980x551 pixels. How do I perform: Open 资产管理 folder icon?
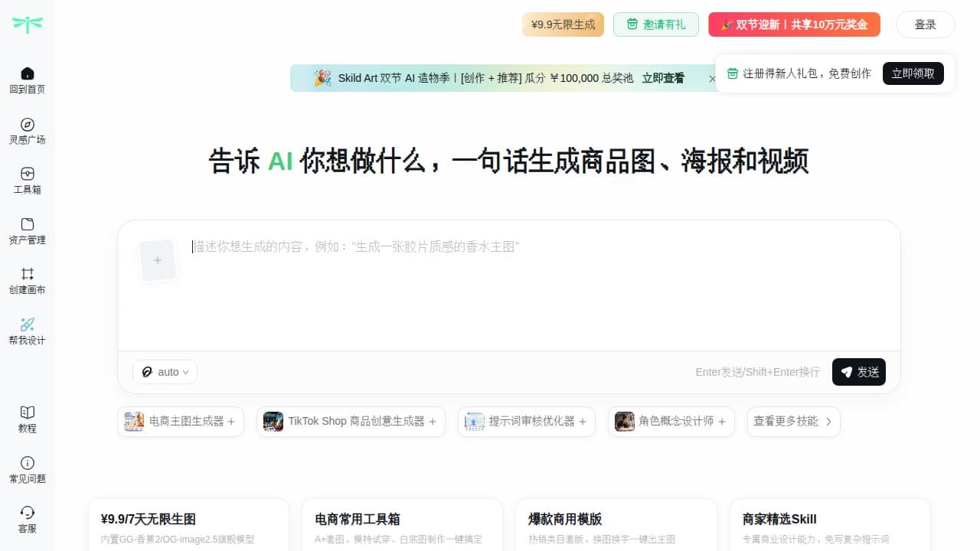pyautogui.click(x=28, y=224)
